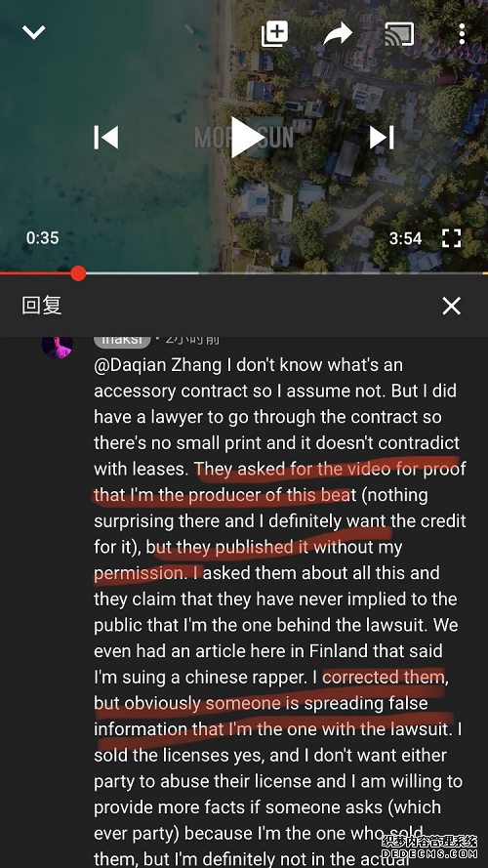
Task: Tap the 0:35 elapsed time label
Action: (x=43, y=238)
